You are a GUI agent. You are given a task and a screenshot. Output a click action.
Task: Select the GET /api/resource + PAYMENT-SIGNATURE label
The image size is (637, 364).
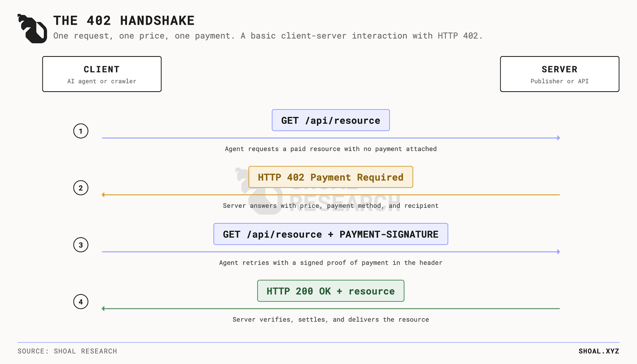click(331, 234)
